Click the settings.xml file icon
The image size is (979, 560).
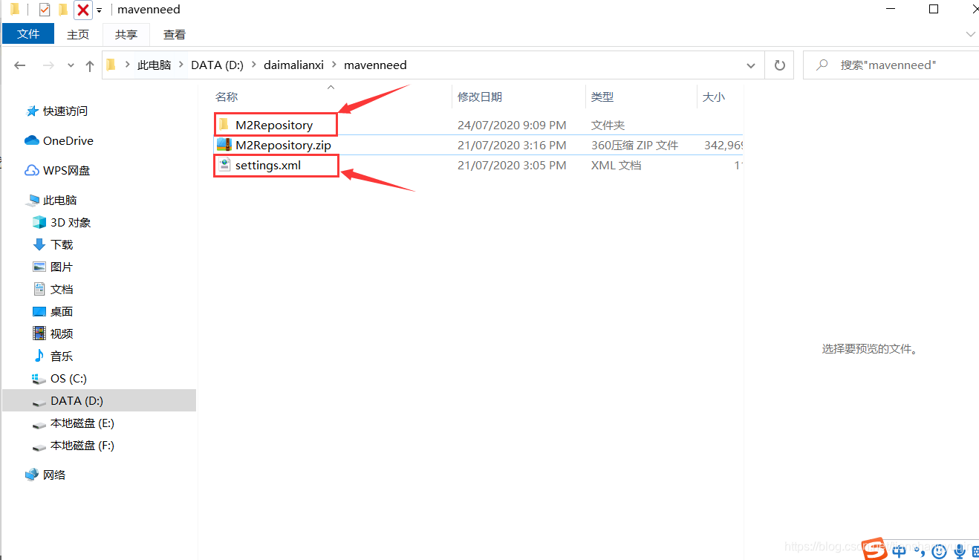click(x=224, y=165)
